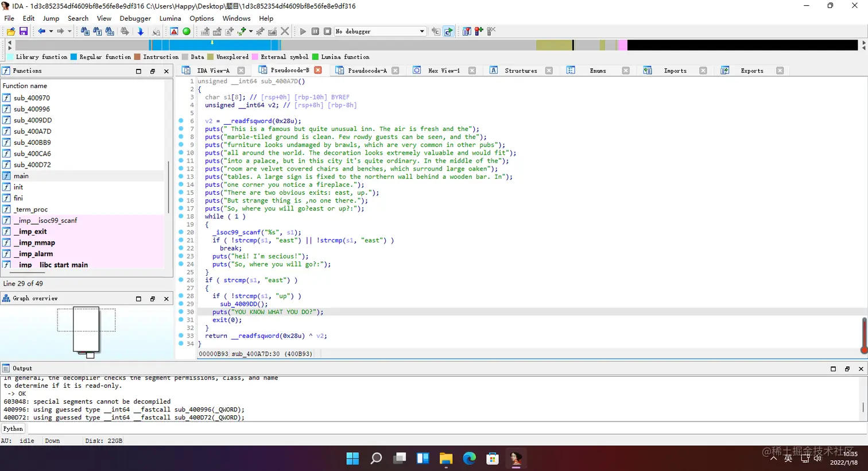Screen dimensions: 868x471
Task: Open the forward-navigation history dropdown arrow
Action: point(69,32)
